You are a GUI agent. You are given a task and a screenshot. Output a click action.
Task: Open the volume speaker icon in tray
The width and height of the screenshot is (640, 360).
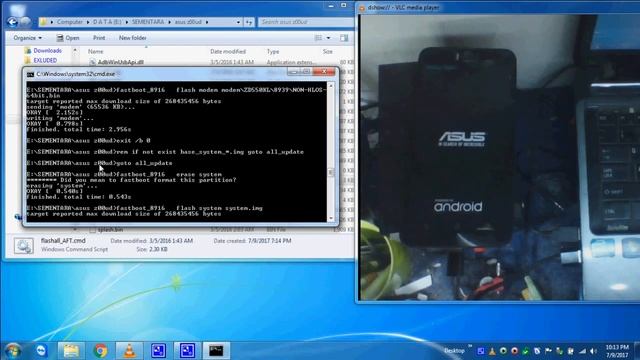(593, 351)
